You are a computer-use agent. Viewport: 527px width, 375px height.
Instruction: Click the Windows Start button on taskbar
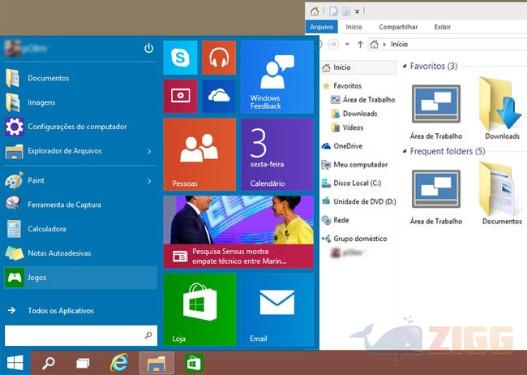point(15,363)
